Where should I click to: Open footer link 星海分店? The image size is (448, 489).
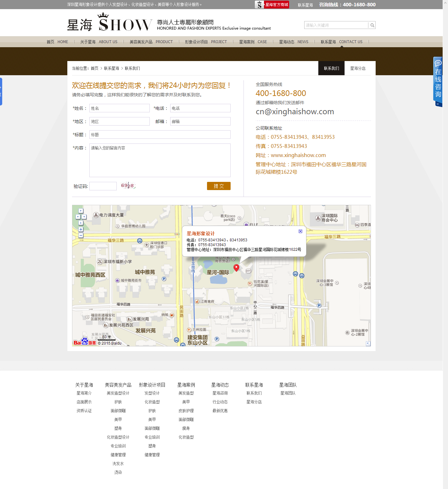254,402
